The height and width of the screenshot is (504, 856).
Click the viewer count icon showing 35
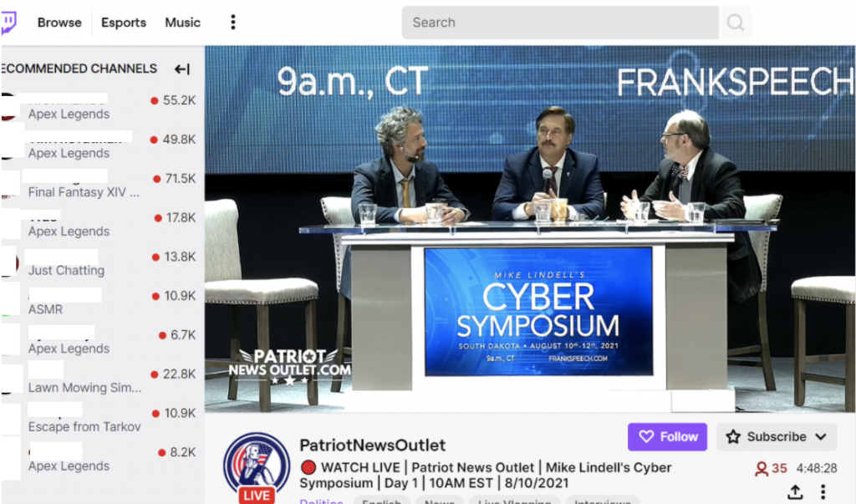[x=762, y=469]
